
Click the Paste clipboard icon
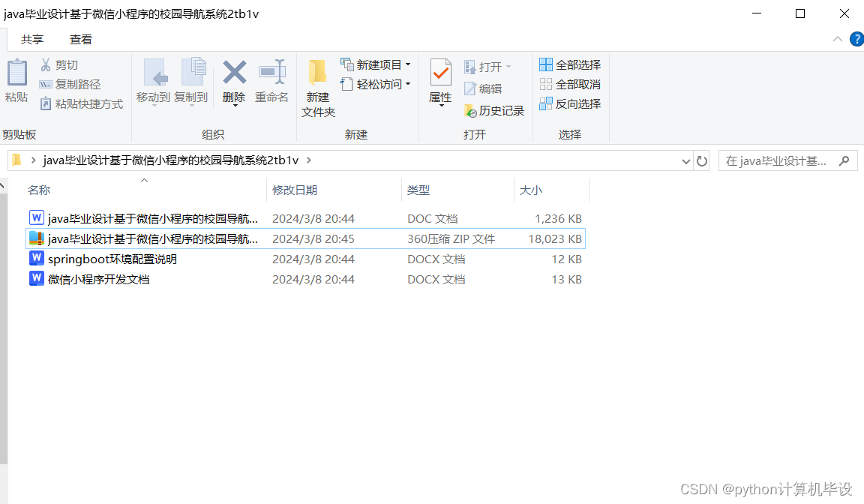click(x=16, y=72)
